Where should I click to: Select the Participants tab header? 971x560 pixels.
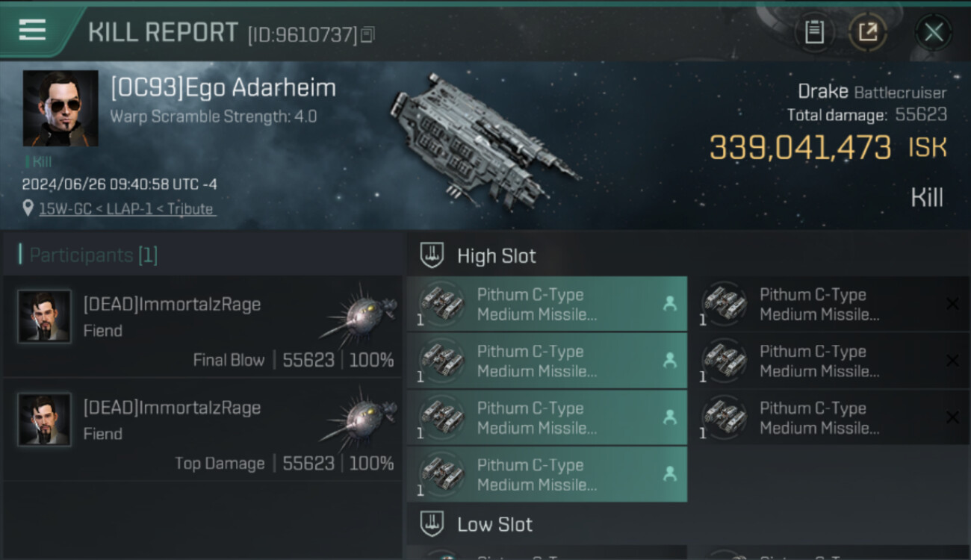88,255
